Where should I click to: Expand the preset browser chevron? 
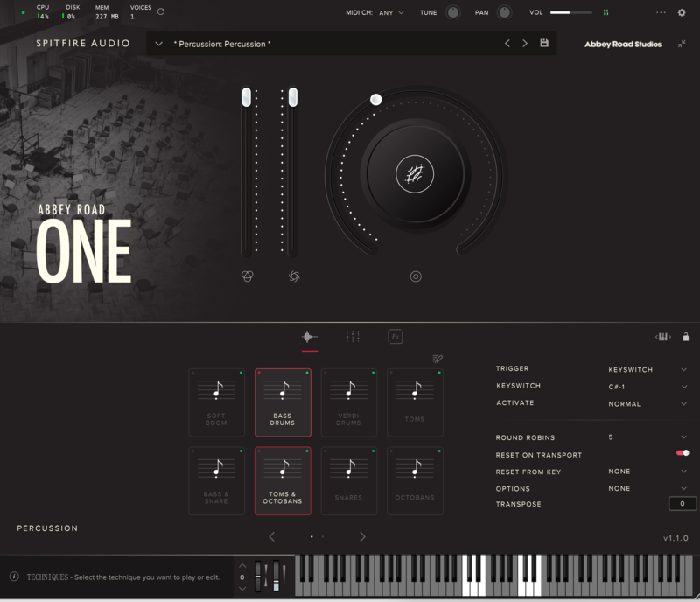[158, 44]
